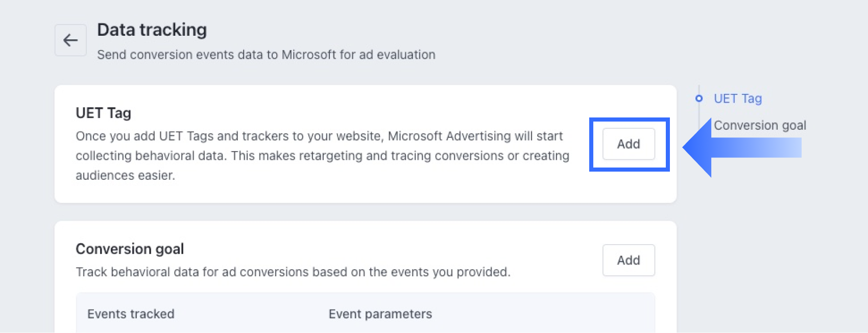Click the Conversion goal description sentence

click(293, 272)
